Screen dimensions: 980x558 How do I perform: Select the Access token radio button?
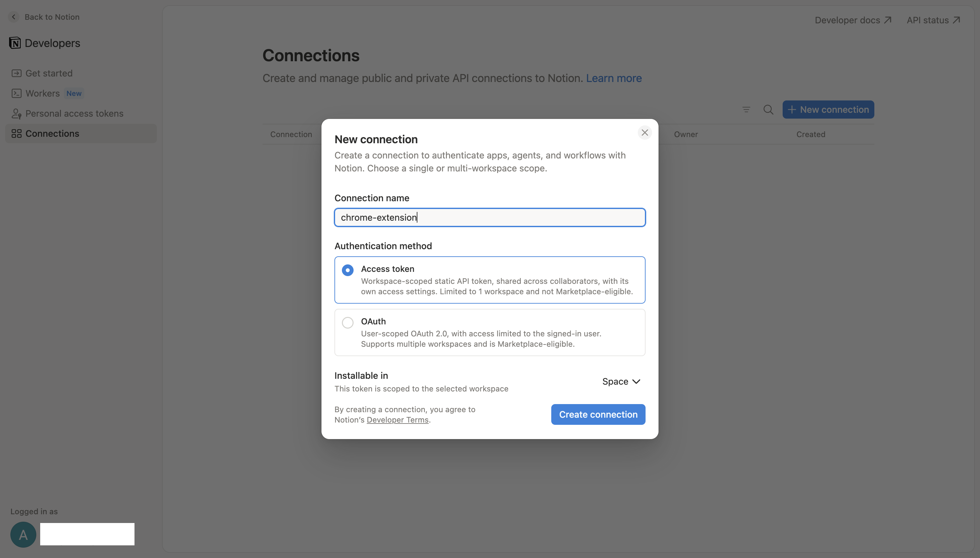tap(348, 270)
